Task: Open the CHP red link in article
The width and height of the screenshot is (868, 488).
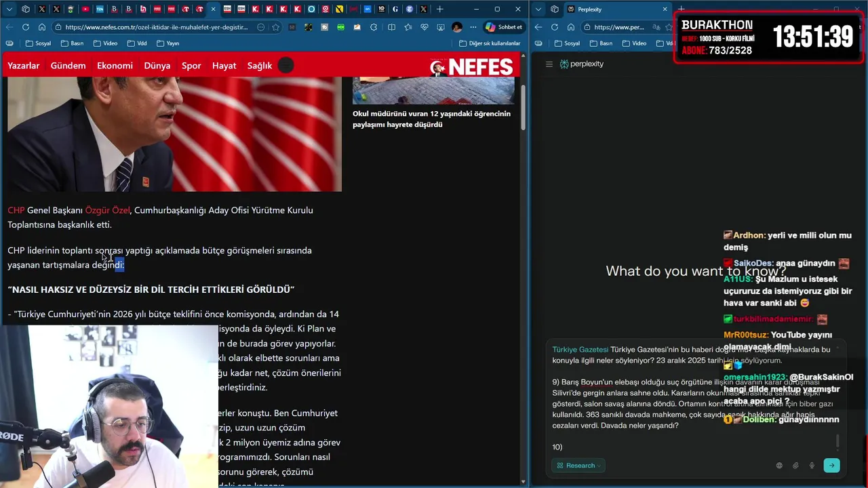Action: (16, 210)
